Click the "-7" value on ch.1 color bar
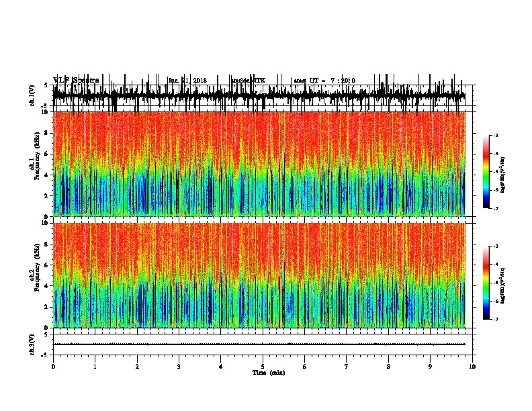Viewport: 532px width, 411px height. (495, 208)
